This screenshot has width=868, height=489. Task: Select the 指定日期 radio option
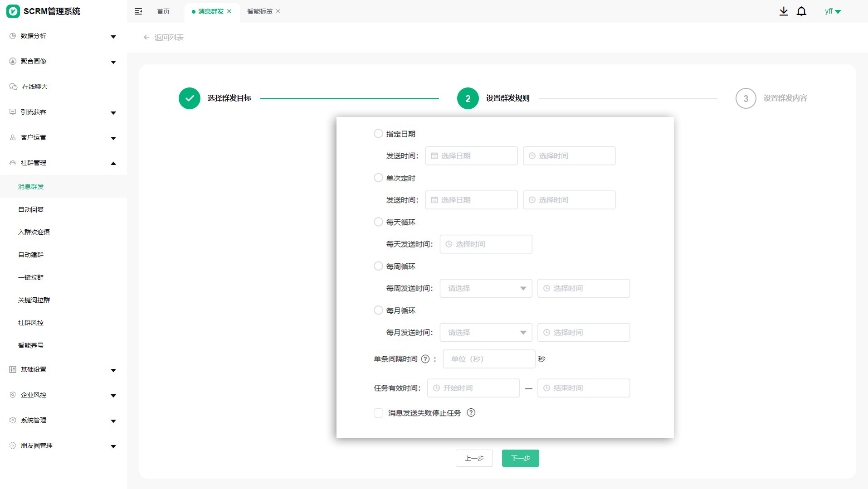pyautogui.click(x=378, y=133)
